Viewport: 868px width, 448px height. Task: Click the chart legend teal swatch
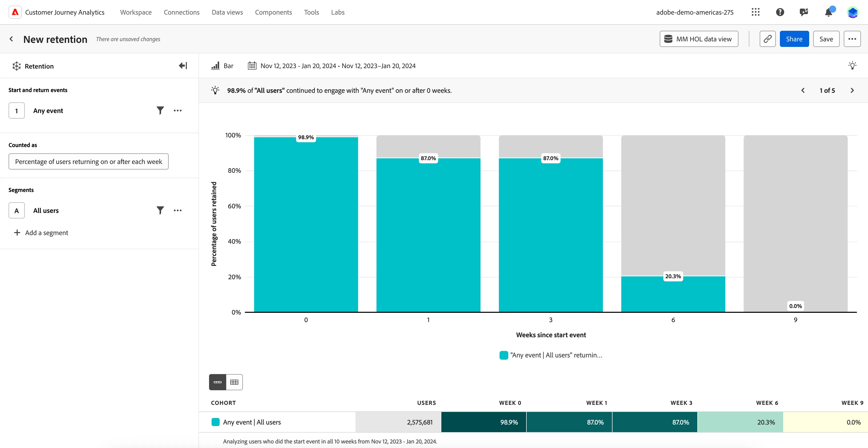[503, 355]
